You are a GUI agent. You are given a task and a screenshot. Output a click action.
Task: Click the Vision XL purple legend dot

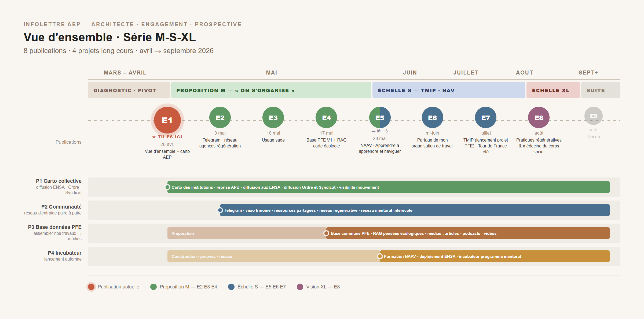(300, 287)
